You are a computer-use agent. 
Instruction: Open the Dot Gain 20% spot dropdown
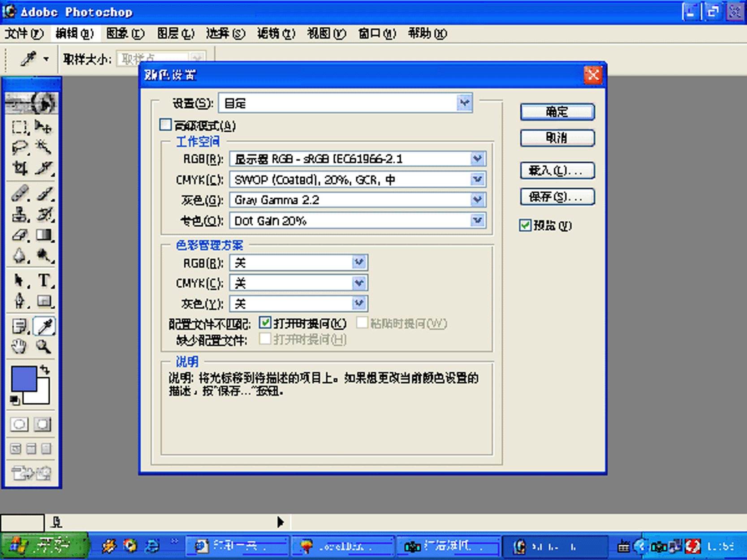point(477,220)
